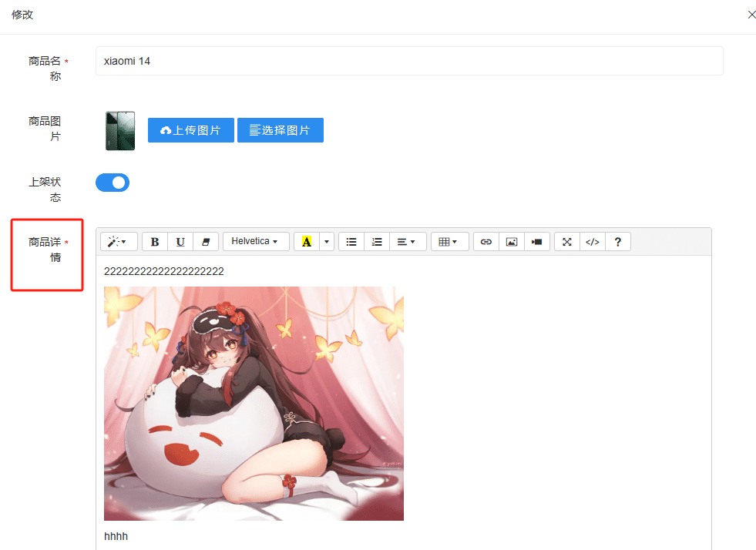Toggle the 上架状态 switch off

pos(113,183)
